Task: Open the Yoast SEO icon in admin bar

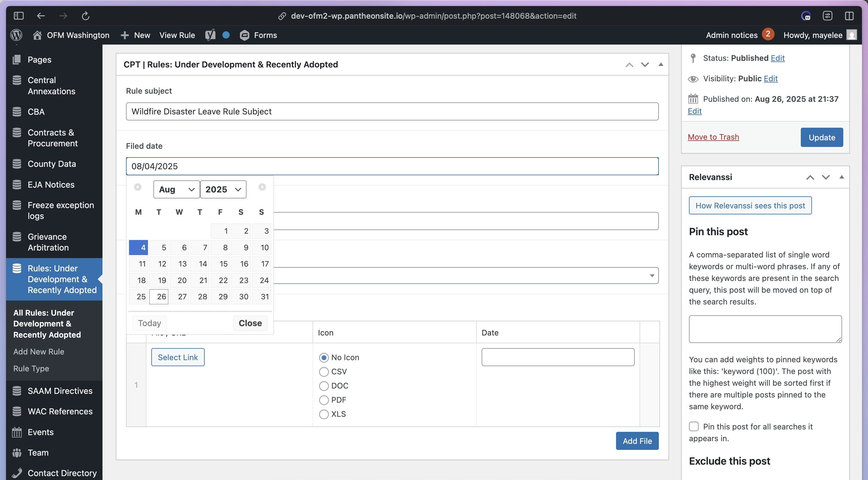Action: click(x=210, y=35)
